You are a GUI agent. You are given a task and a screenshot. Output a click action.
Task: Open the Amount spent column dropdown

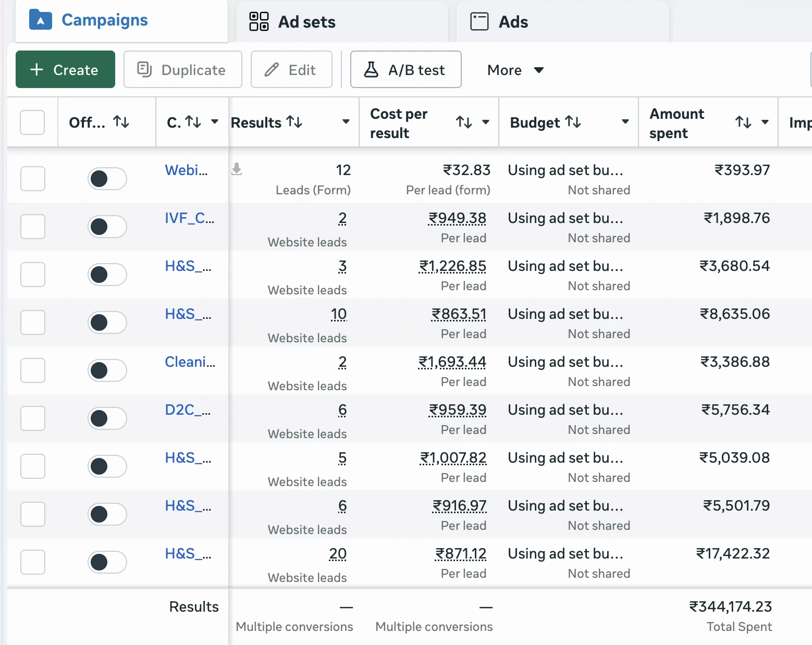pos(765,122)
